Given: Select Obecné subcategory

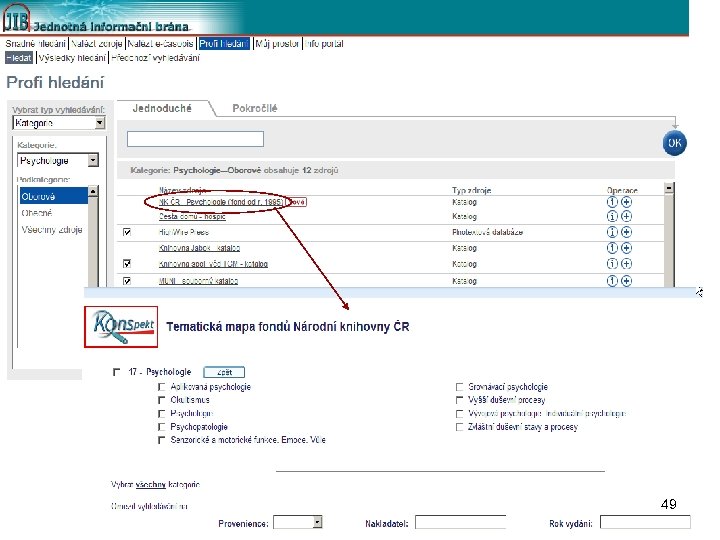Looking at the screenshot, I should click(37, 213).
